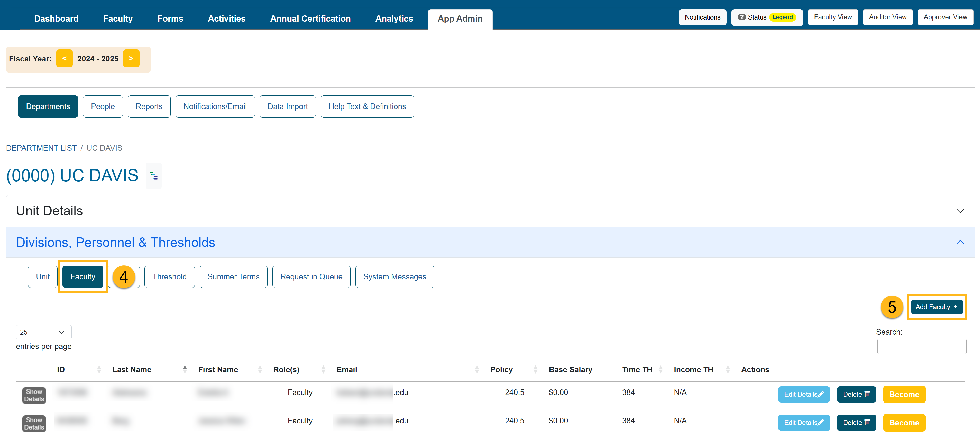Click the Add Faculty + button
Image resolution: width=980 pixels, height=438 pixels.
coord(937,307)
